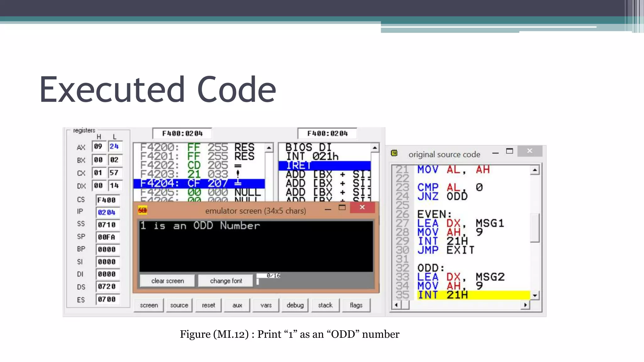The width and height of the screenshot is (644, 362).
Task: Click source code scroll up arrow
Action: point(535,170)
